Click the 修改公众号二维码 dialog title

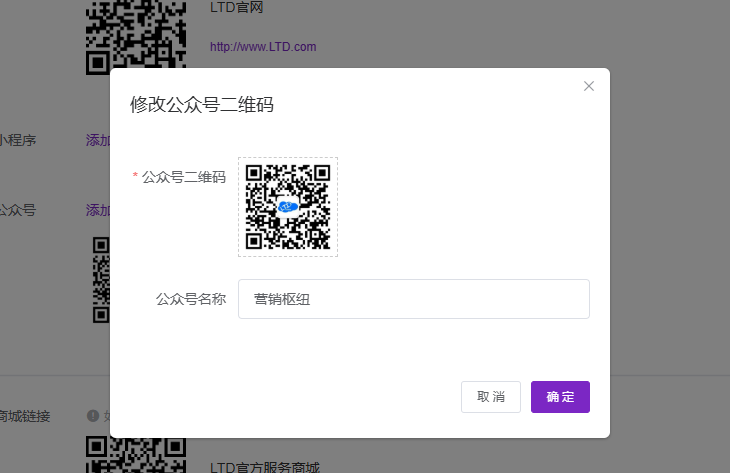[202, 104]
